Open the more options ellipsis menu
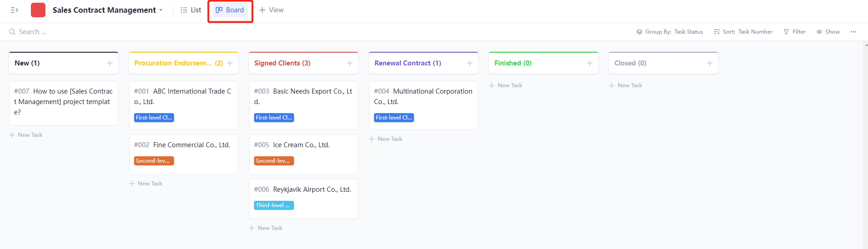The height and width of the screenshot is (249, 868). click(x=853, y=32)
